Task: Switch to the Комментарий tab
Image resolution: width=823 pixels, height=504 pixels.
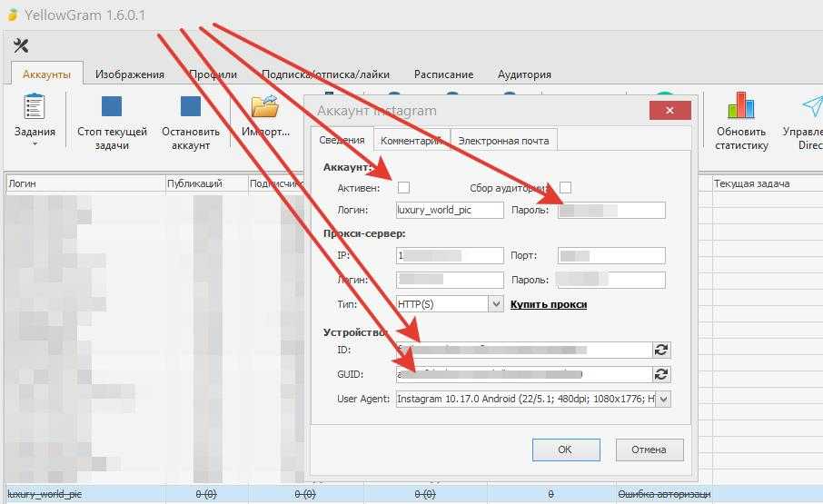Action: (411, 141)
